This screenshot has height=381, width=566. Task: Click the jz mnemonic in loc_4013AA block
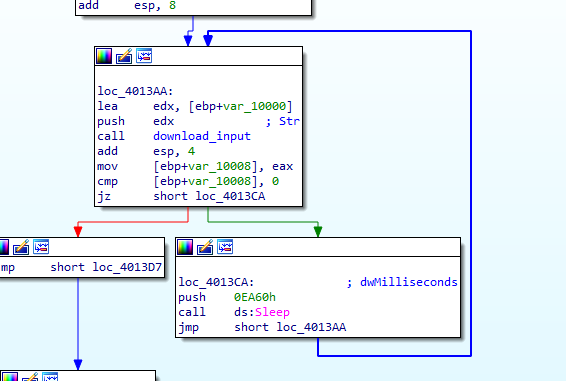[104, 196]
